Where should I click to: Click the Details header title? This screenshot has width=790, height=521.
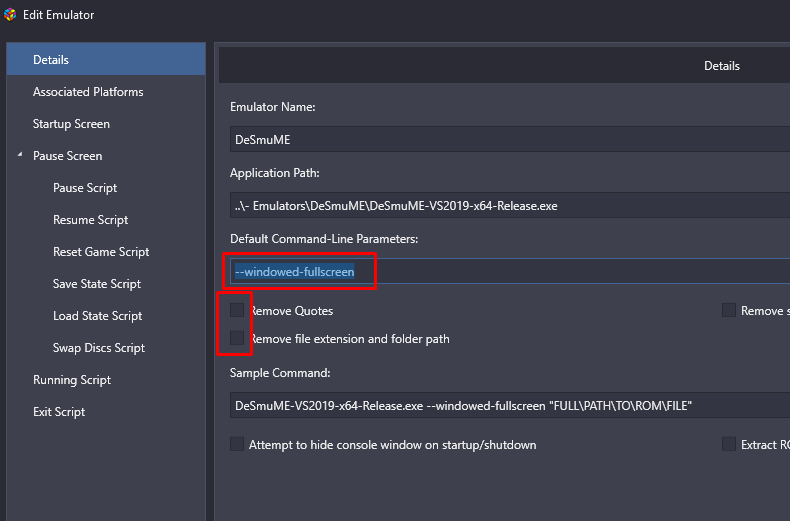[721, 66]
